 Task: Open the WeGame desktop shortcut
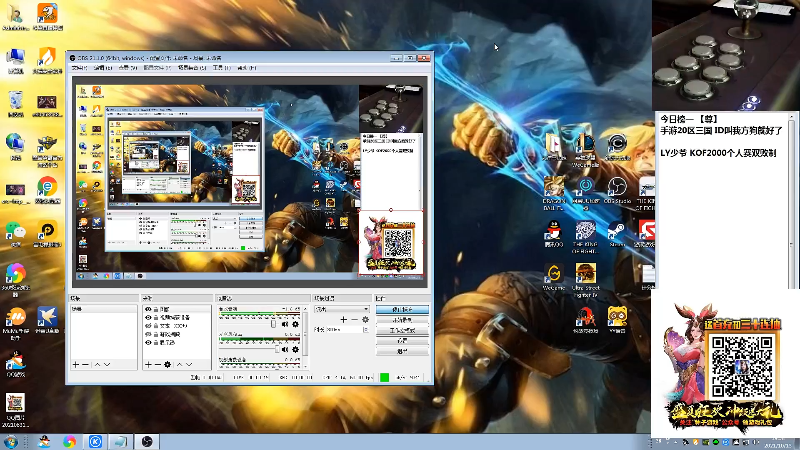click(554, 278)
